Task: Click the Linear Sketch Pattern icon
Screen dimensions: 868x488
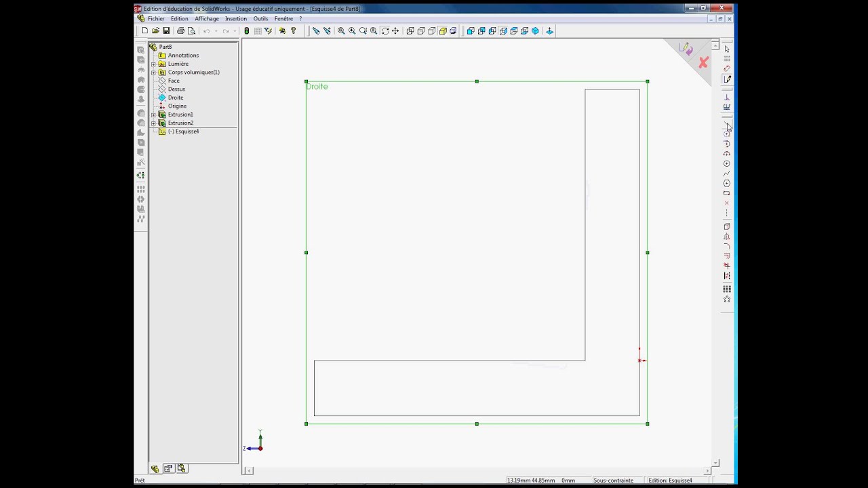Action: tap(727, 289)
